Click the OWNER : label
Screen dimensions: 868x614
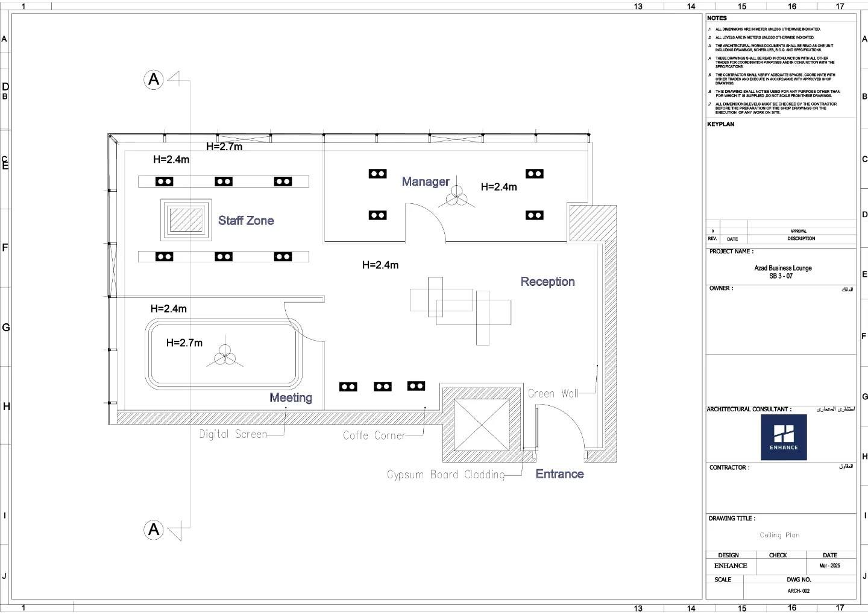point(721,288)
